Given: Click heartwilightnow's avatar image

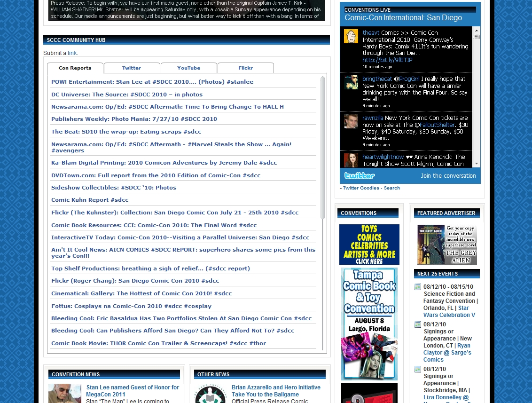Looking at the screenshot, I should pos(351,160).
